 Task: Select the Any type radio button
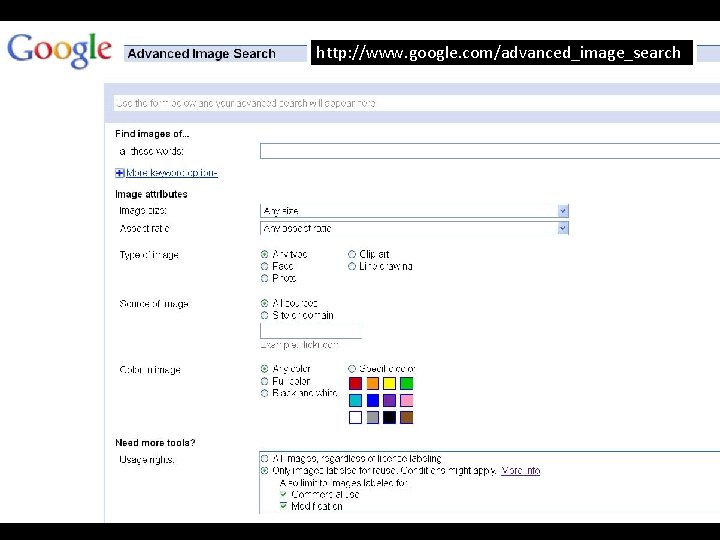point(264,254)
